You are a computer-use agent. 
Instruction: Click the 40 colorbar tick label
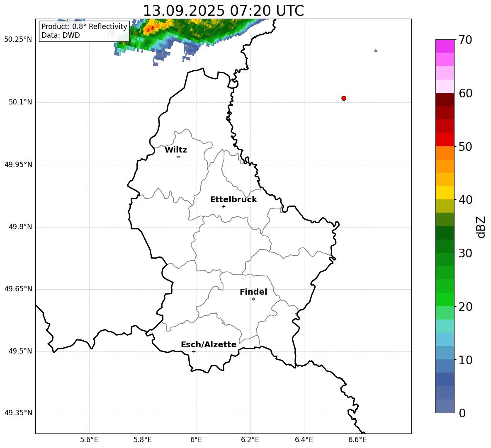click(x=465, y=200)
